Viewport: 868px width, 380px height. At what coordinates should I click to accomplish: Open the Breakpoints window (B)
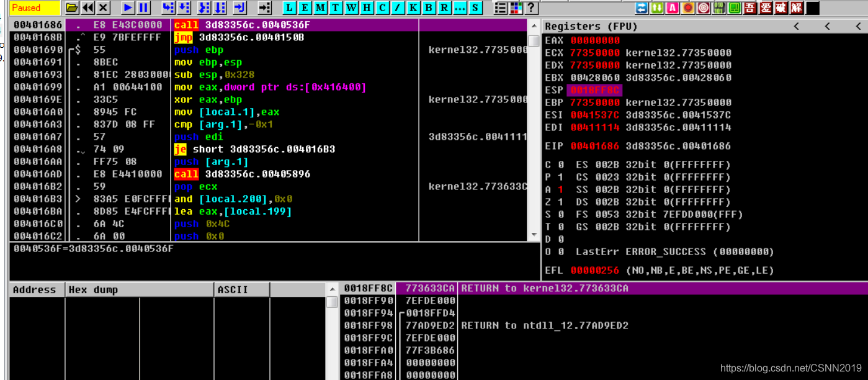click(x=429, y=8)
